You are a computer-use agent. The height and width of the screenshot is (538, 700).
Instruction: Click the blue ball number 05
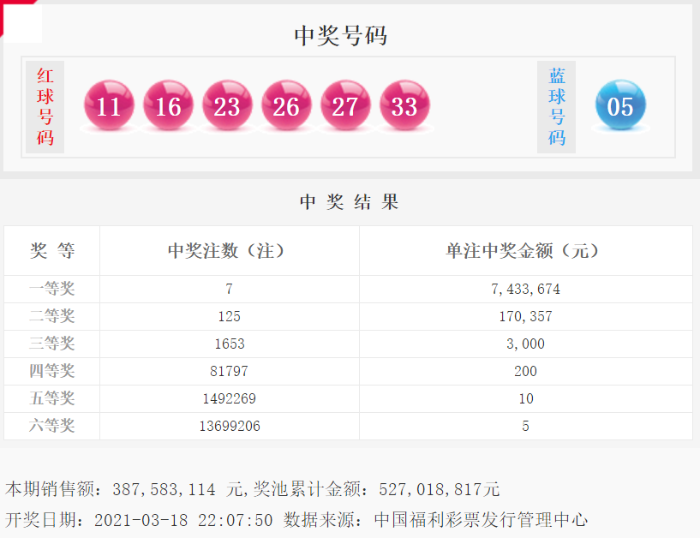(x=620, y=106)
